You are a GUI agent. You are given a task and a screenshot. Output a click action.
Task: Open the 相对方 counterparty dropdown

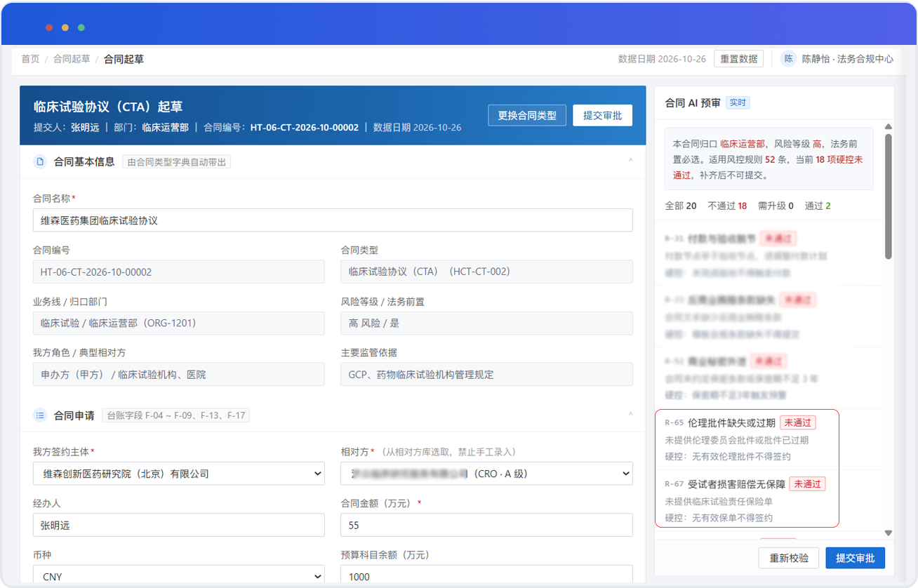(486, 474)
